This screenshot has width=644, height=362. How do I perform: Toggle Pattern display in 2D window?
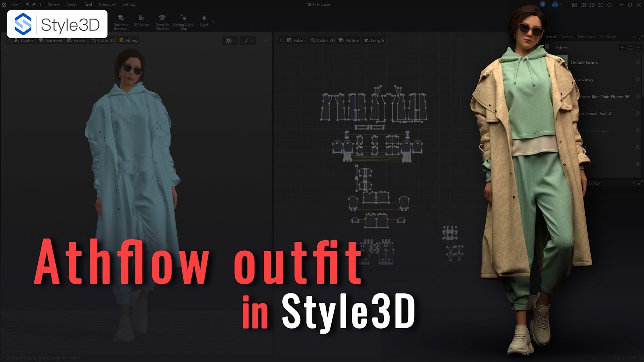349,40
